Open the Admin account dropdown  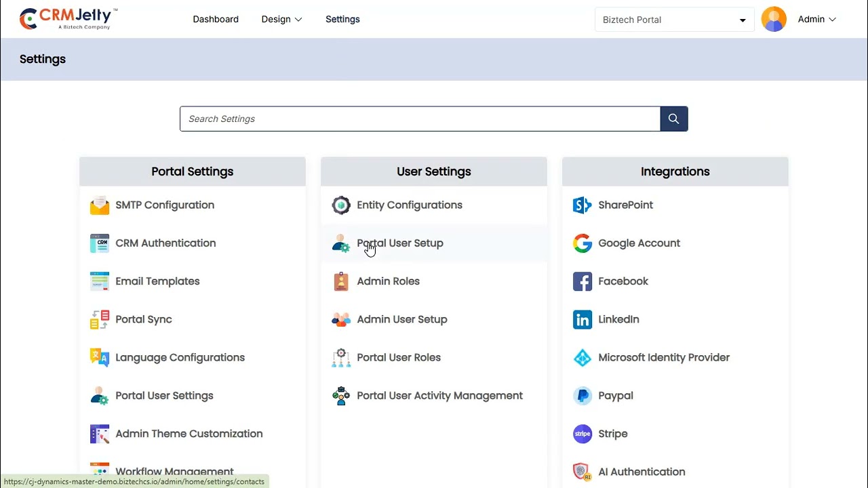point(816,20)
